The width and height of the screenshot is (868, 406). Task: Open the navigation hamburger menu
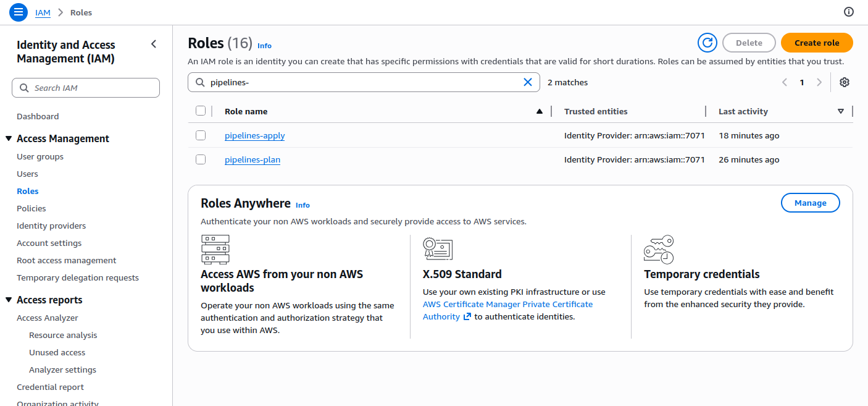[18, 12]
